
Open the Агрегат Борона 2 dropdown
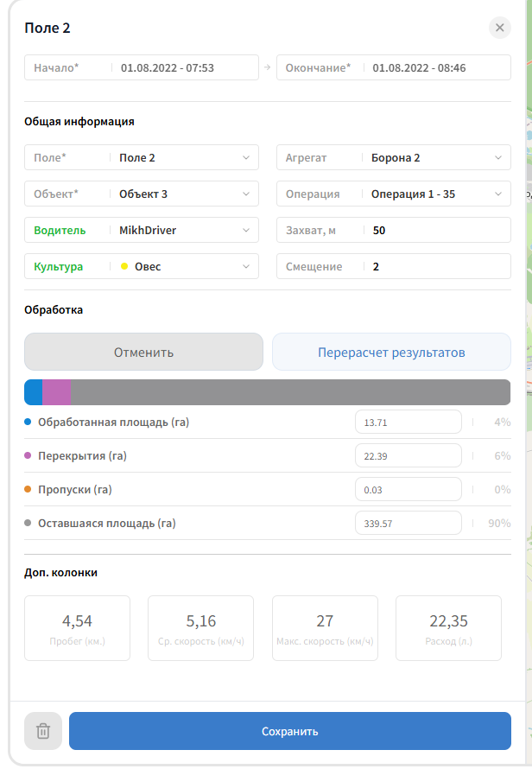394,157
